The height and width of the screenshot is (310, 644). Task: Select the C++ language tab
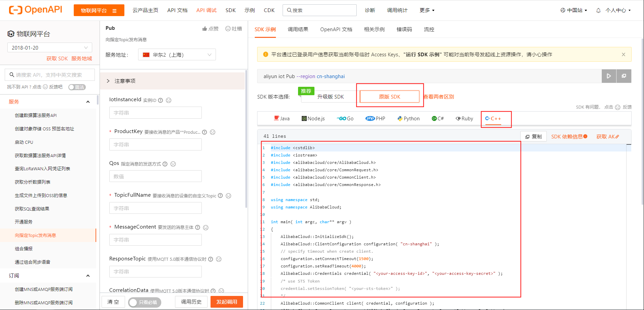(x=493, y=119)
